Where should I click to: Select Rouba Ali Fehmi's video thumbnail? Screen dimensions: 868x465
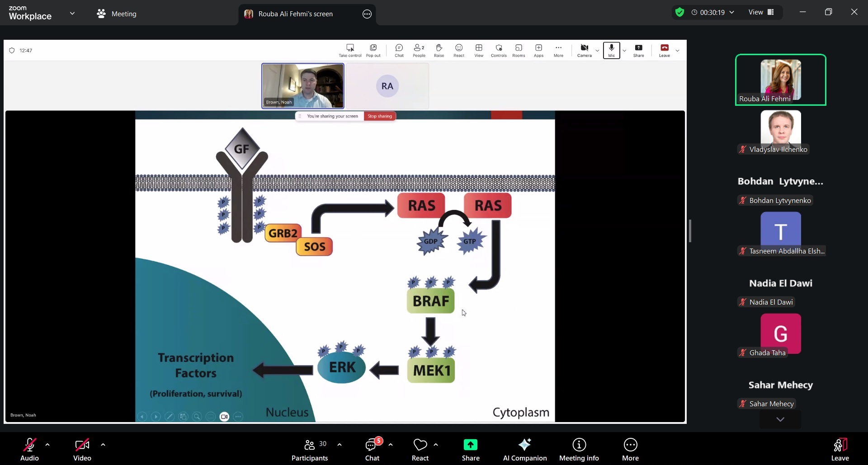click(x=780, y=80)
